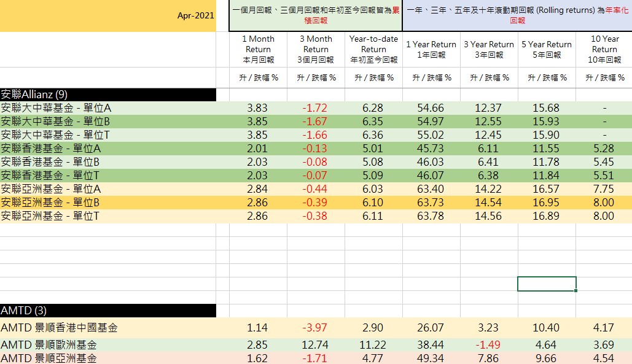Click the 3-month value 12.74
The width and height of the screenshot is (632, 364).
tap(315, 345)
